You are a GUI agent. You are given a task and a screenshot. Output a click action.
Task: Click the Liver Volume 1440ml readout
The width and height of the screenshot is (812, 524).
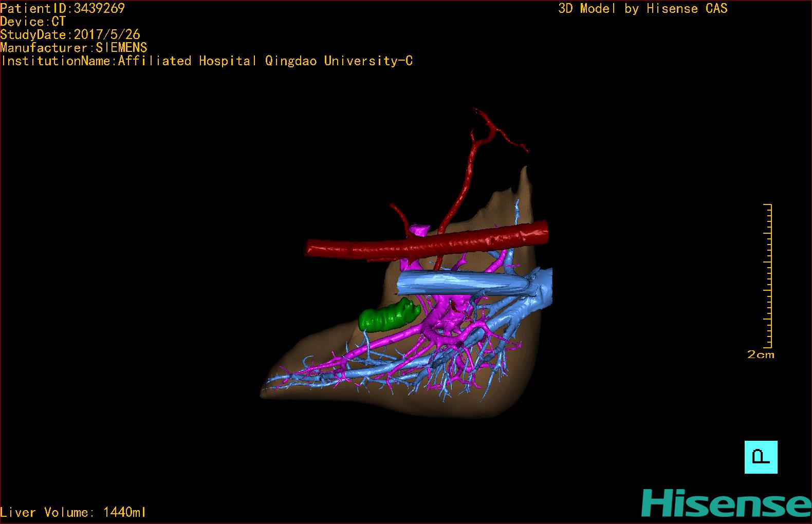point(73,512)
